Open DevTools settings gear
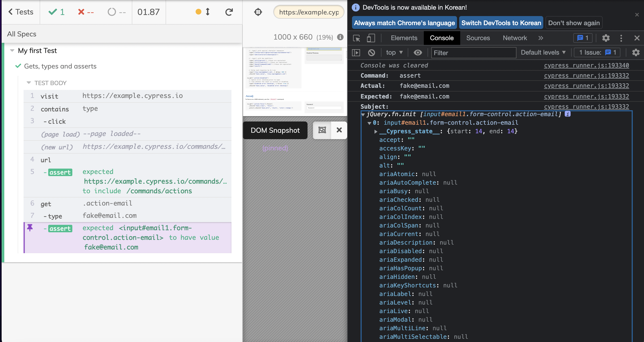The height and width of the screenshot is (342, 644). tap(606, 38)
